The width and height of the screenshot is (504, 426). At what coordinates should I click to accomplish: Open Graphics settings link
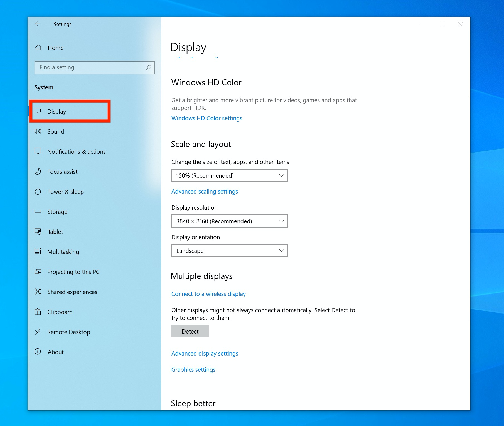pos(193,370)
